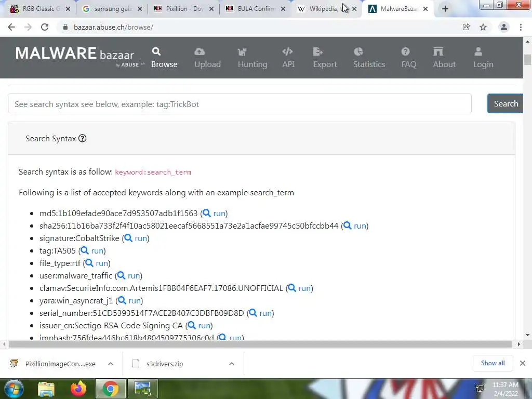Click the horizontal scrollbar
The width and height of the screenshot is (532, 399).
click(x=260, y=344)
